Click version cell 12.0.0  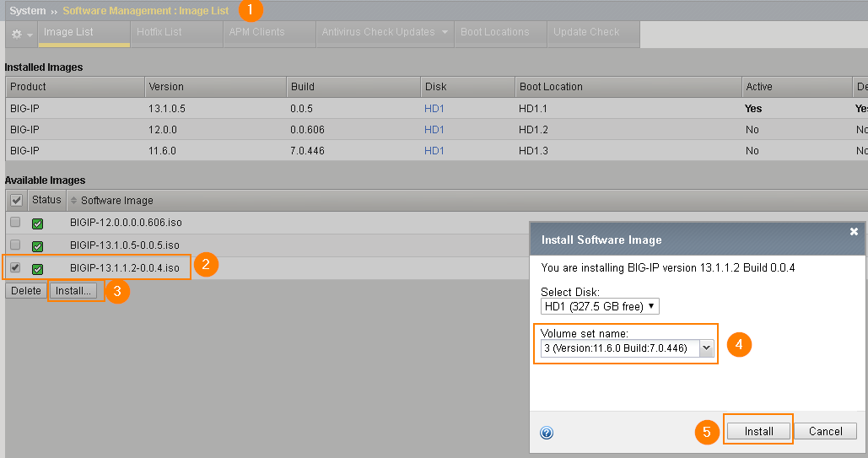[163, 130]
